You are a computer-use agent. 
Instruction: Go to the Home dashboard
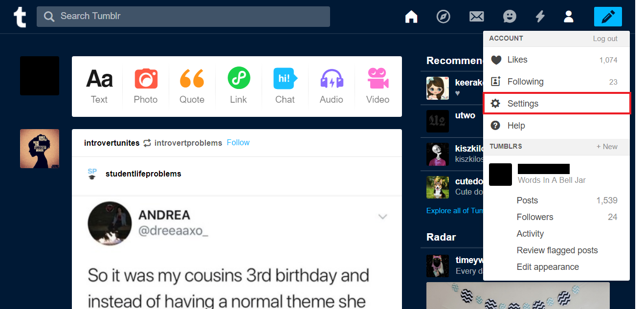click(x=411, y=16)
